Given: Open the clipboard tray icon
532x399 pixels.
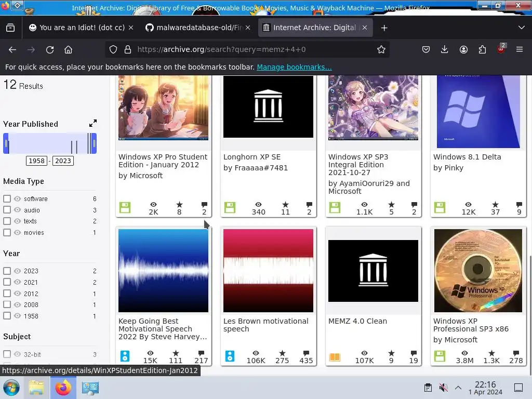Looking at the screenshot, I should (x=428, y=388).
